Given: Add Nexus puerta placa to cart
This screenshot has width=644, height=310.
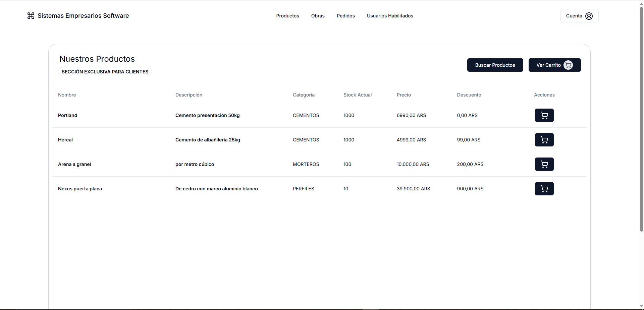Looking at the screenshot, I should click(544, 189).
